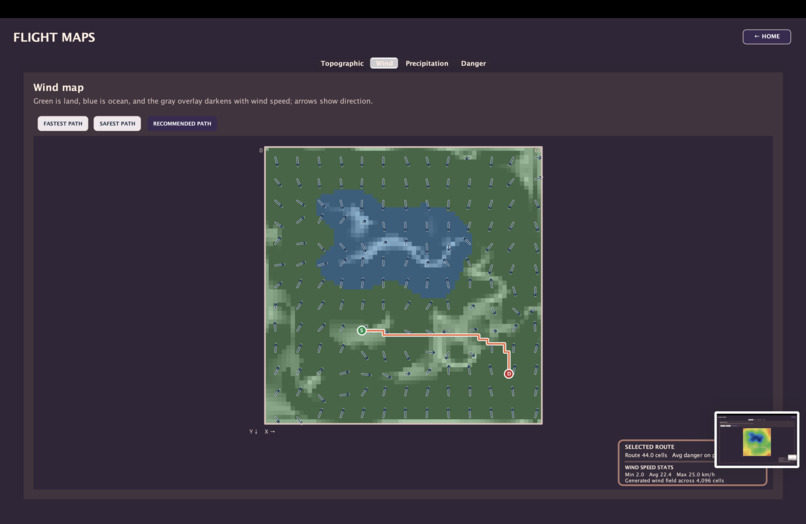Screen dimensions: 806x524
Task: Open the Danger map tab
Action: pos(473,63)
